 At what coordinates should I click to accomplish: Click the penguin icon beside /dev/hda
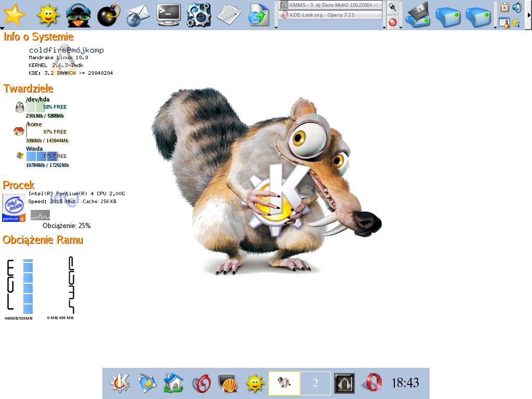[x=20, y=107]
